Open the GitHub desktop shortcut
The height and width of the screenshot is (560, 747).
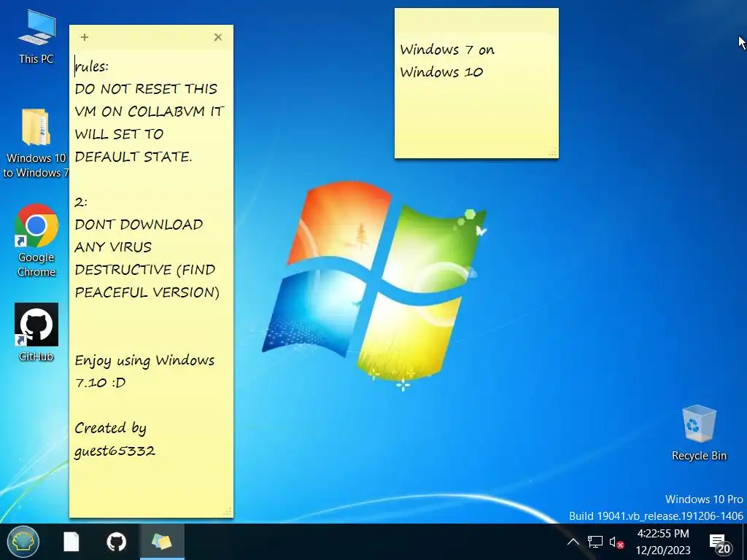click(x=36, y=332)
